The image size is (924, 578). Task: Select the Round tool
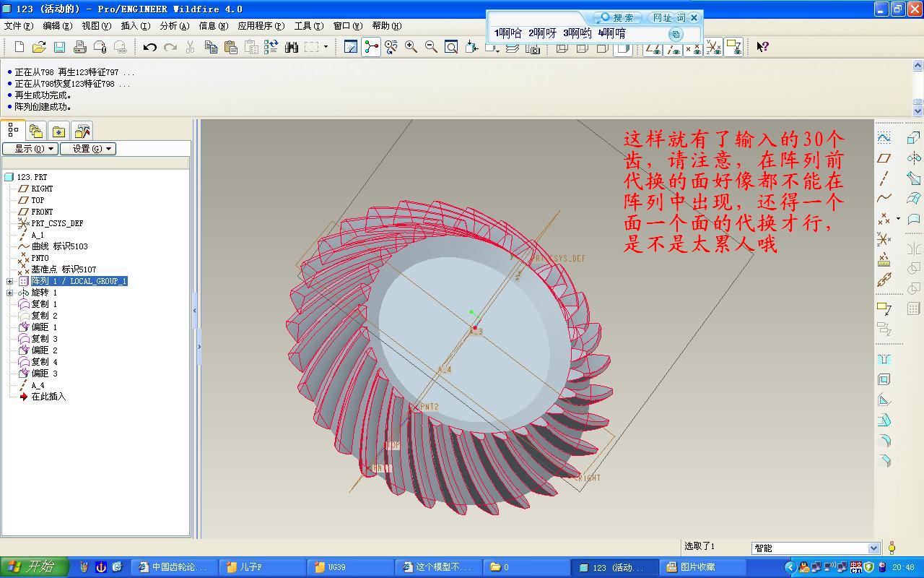[x=884, y=440]
